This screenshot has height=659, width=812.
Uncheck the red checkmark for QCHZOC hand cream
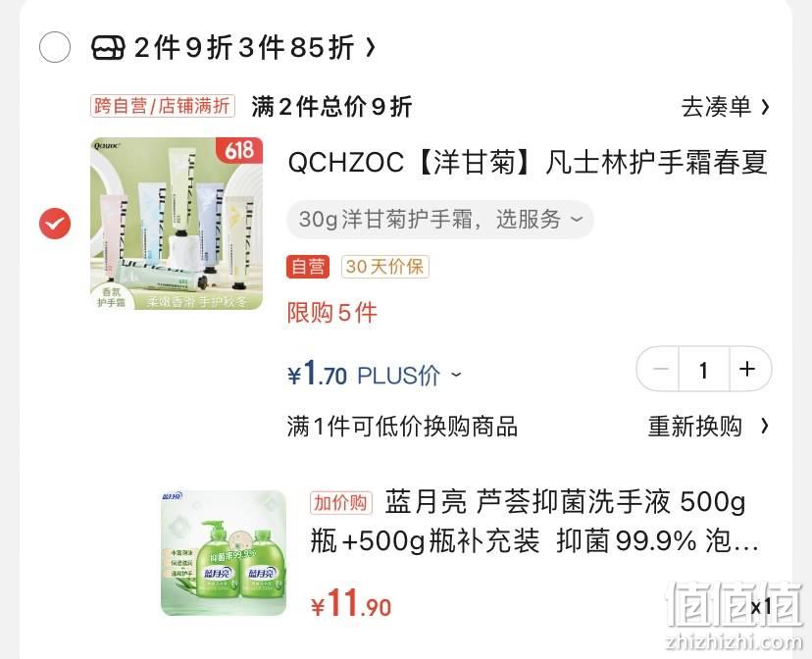click(x=55, y=224)
